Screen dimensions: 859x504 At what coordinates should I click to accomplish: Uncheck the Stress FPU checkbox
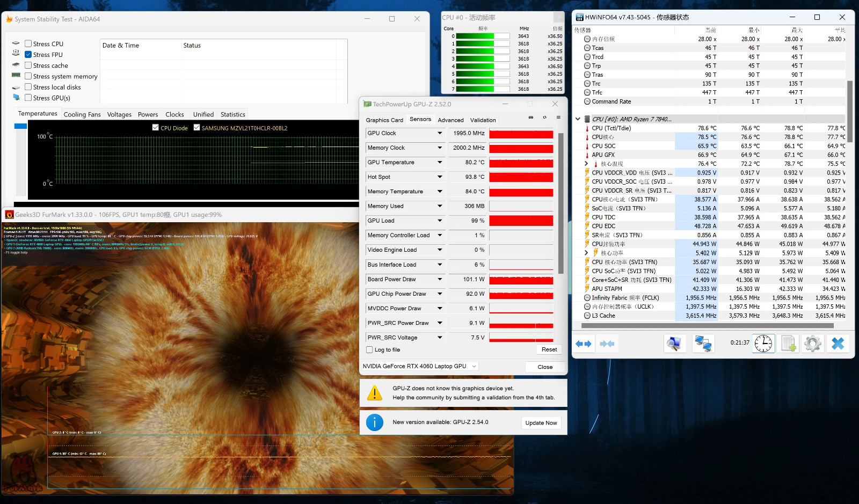[28, 54]
